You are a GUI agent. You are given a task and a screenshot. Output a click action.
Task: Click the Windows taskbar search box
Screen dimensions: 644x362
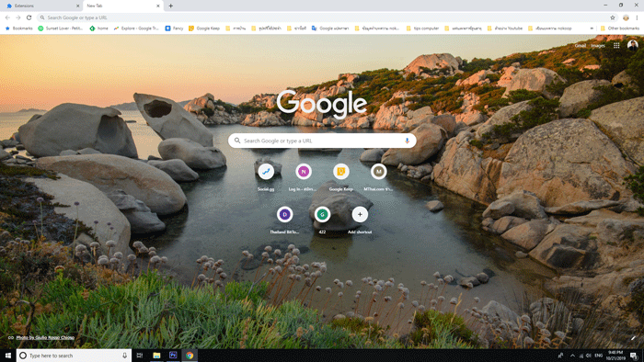[74, 356]
